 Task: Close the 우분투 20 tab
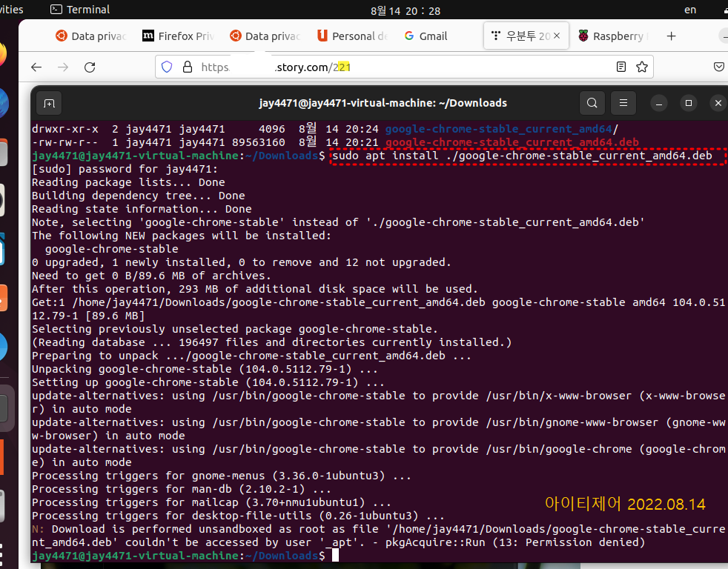click(x=557, y=36)
